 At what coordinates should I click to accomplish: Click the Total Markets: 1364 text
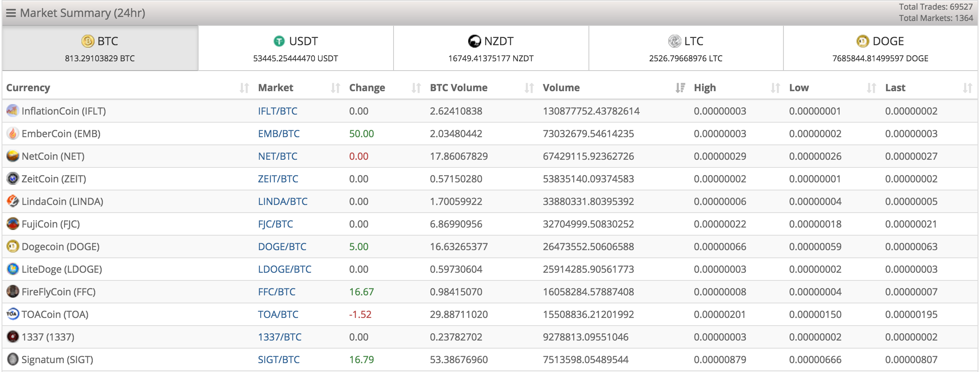coord(936,18)
